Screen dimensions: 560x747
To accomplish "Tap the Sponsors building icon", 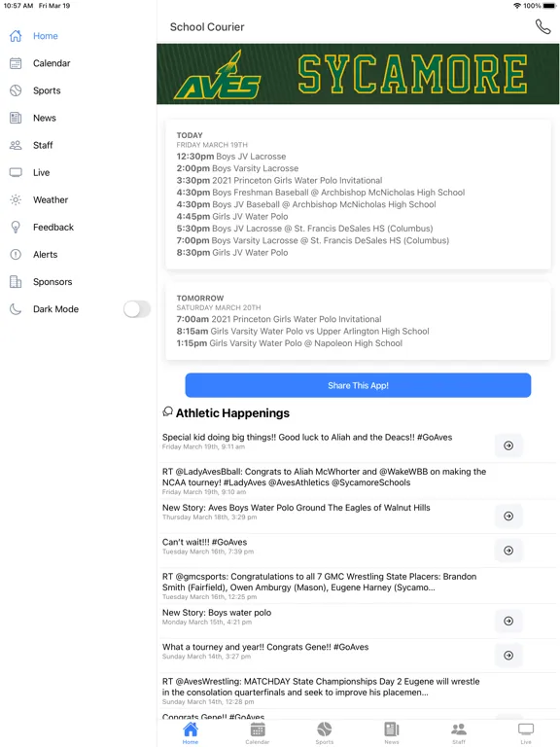I will click(x=16, y=281).
